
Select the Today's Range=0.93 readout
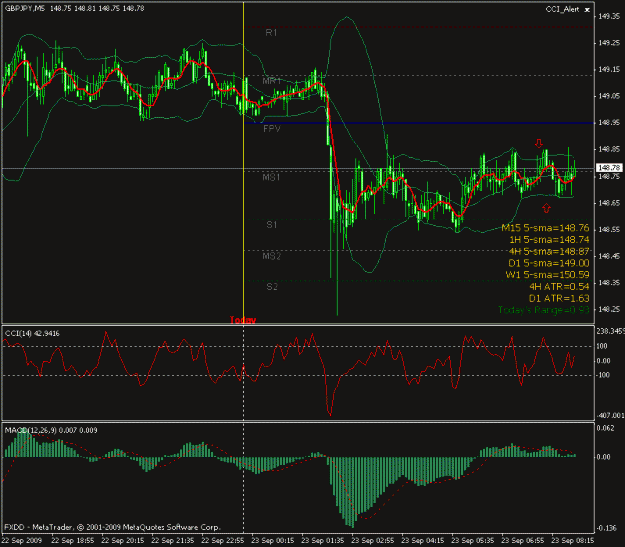pos(544,310)
